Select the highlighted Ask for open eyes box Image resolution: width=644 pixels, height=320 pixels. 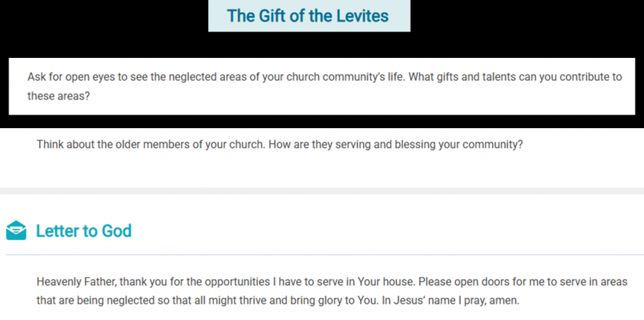tap(322, 87)
